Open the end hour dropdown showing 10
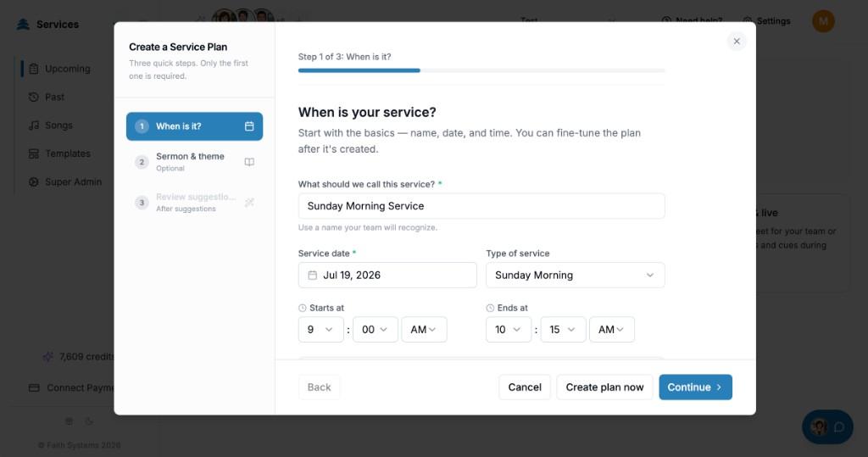 pos(509,330)
